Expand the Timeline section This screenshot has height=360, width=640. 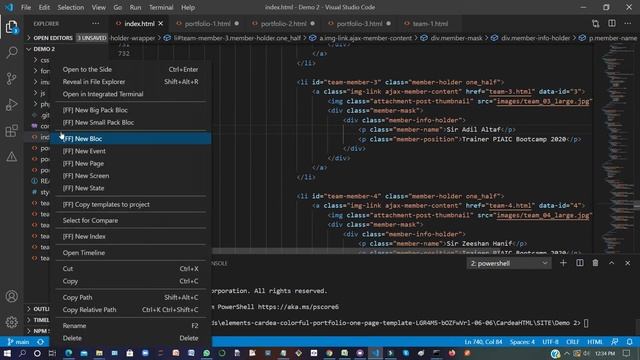click(x=38, y=320)
